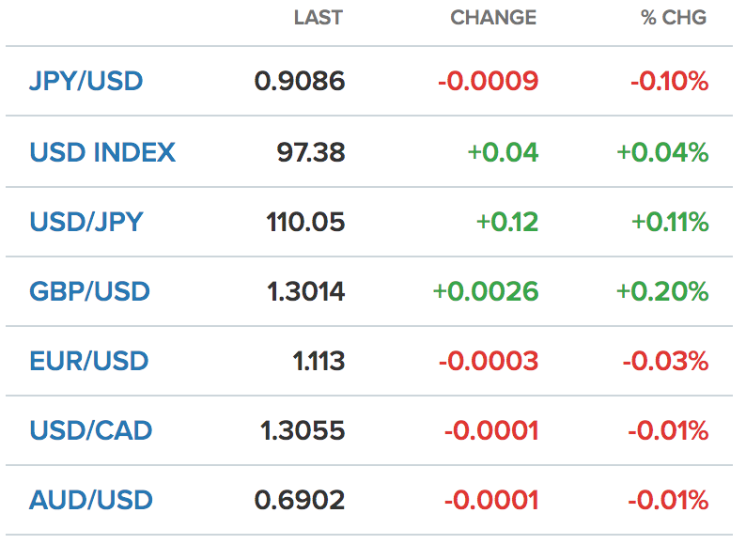746x560 pixels.
Task: Click the GBP/USD change +0.0026
Action: 486,291
